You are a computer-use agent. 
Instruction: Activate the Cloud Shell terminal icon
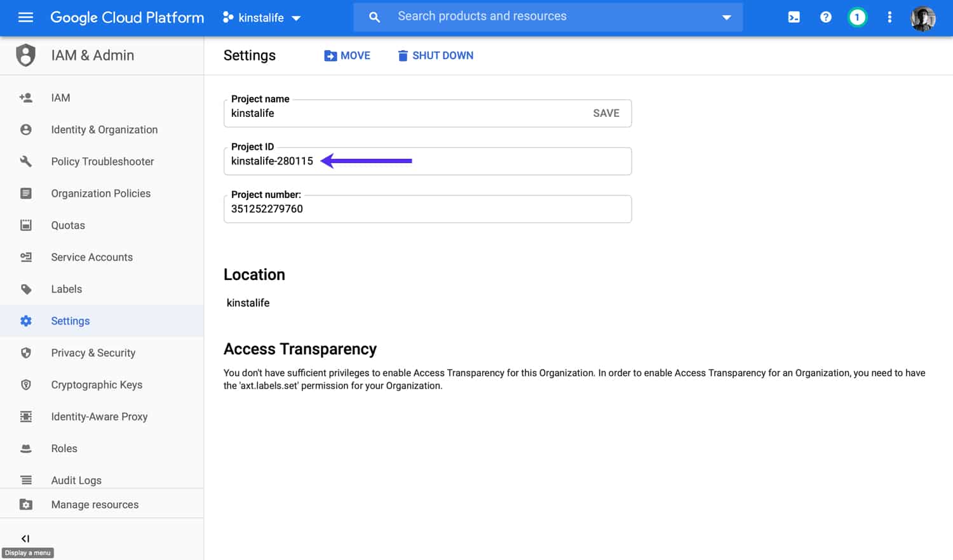794,17
